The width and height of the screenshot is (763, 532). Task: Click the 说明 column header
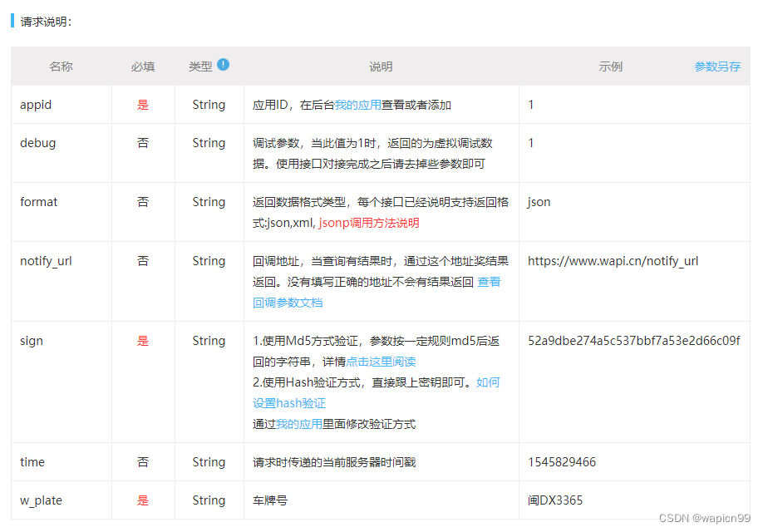coord(381,66)
